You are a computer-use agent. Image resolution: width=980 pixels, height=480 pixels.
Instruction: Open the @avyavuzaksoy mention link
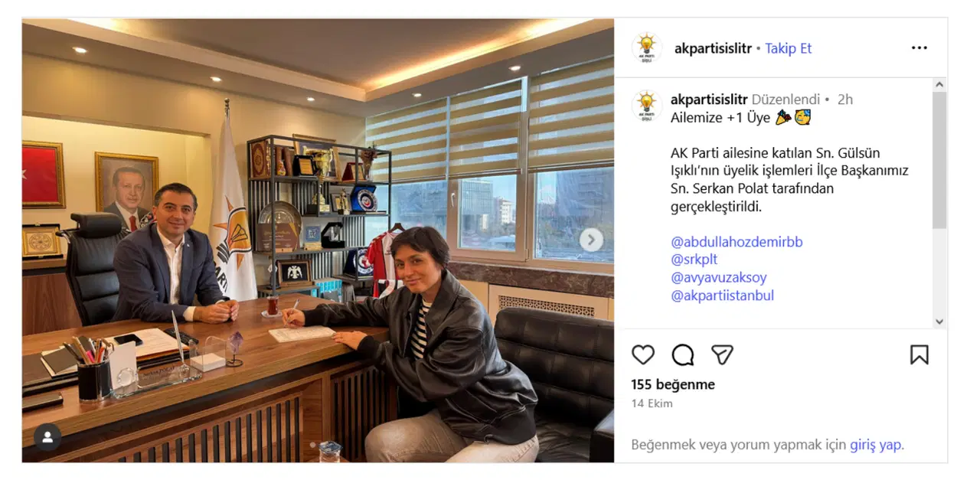click(x=718, y=277)
